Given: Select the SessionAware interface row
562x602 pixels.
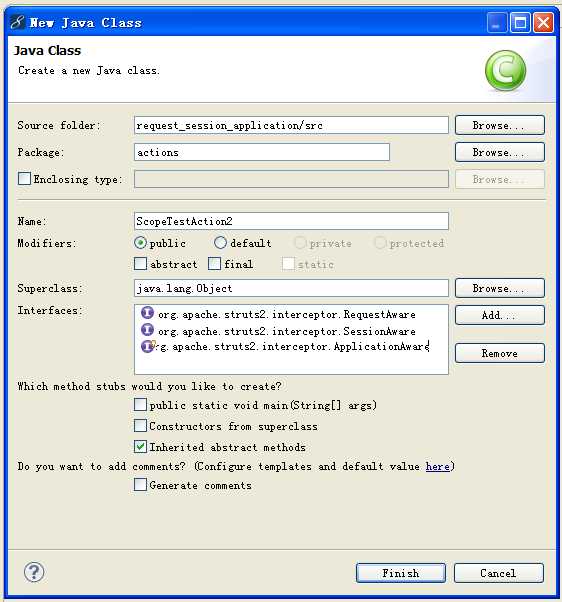Looking at the screenshot, I should pos(278,331).
